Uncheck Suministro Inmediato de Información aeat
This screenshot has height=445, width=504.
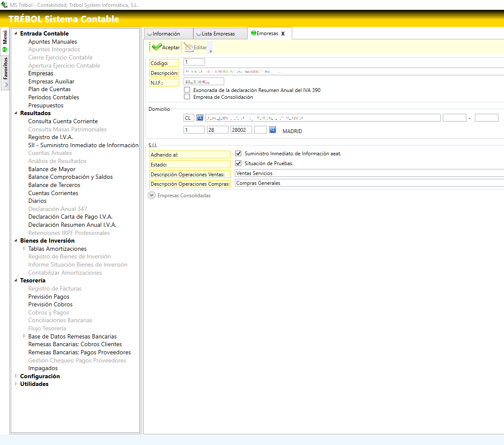coord(238,153)
